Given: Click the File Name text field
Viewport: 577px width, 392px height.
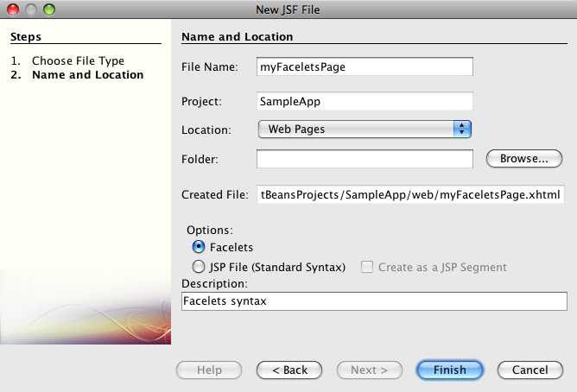Looking at the screenshot, I should point(365,66).
